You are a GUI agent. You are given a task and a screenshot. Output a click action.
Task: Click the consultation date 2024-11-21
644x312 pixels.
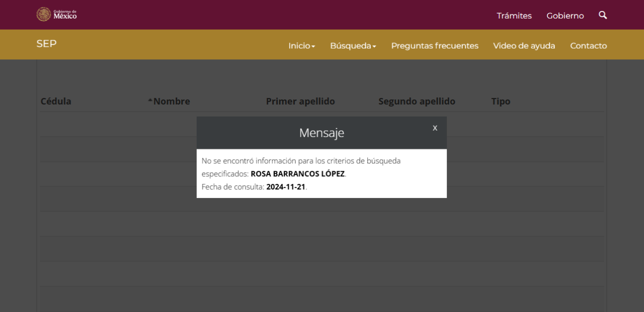click(286, 187)
